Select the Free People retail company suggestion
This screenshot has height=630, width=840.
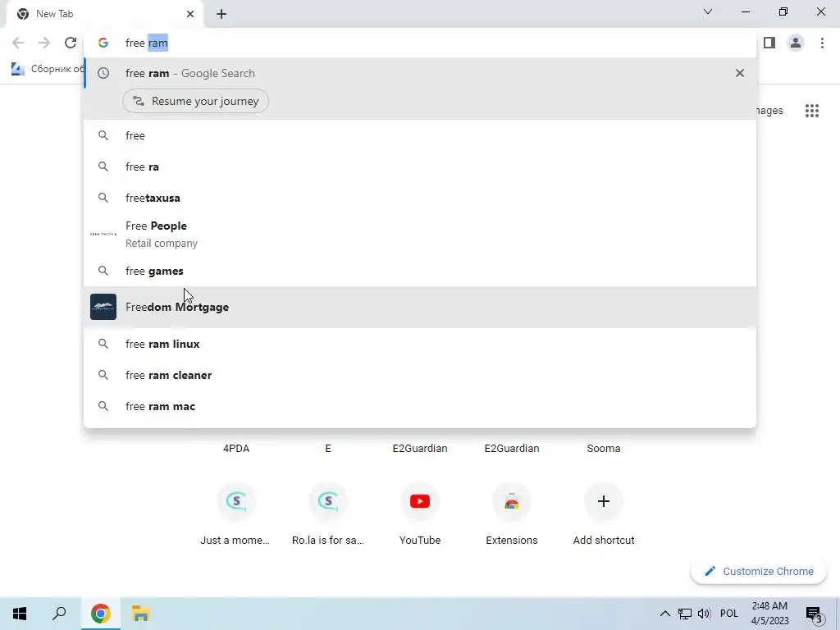coord(420,234)
